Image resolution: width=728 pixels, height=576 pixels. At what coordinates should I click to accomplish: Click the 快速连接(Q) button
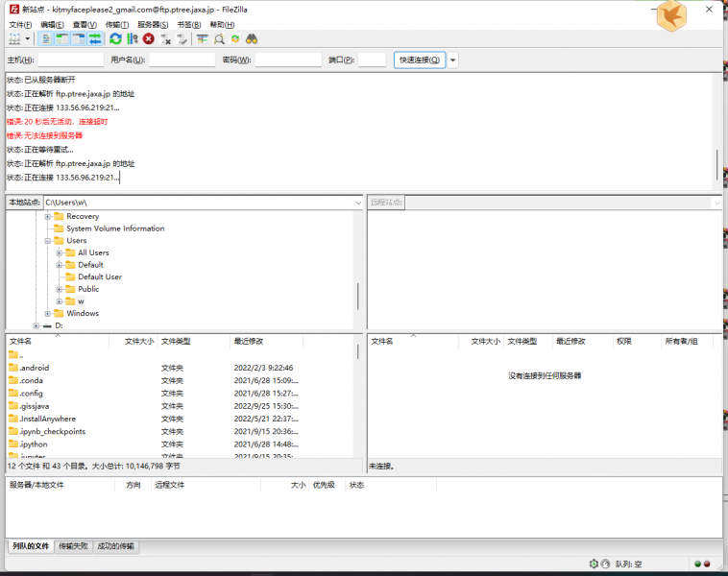(420, 60)
